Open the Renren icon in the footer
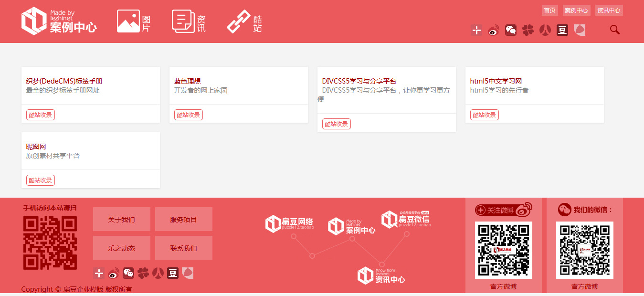The height and width of the screenshot is (296, 644). [x=158, y=273]
